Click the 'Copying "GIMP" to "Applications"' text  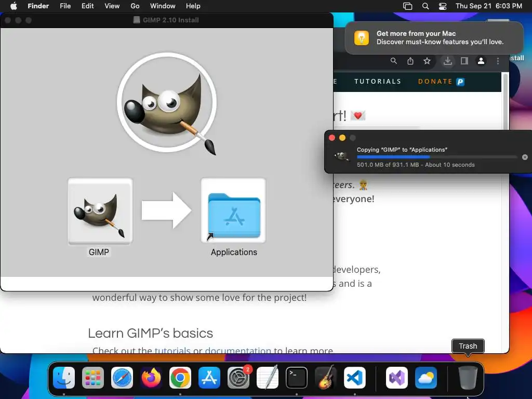click(x=402, y=150)
